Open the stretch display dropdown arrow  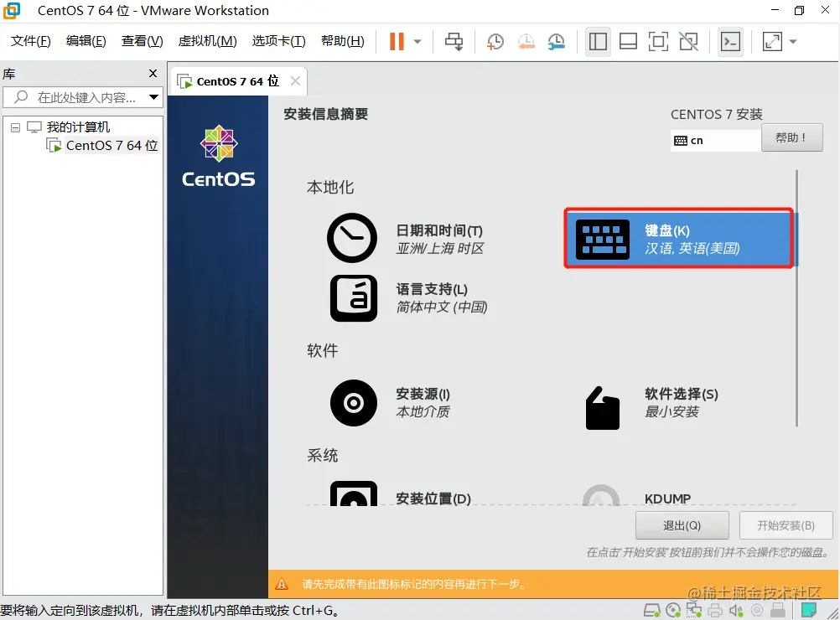(x=793, y=41)
